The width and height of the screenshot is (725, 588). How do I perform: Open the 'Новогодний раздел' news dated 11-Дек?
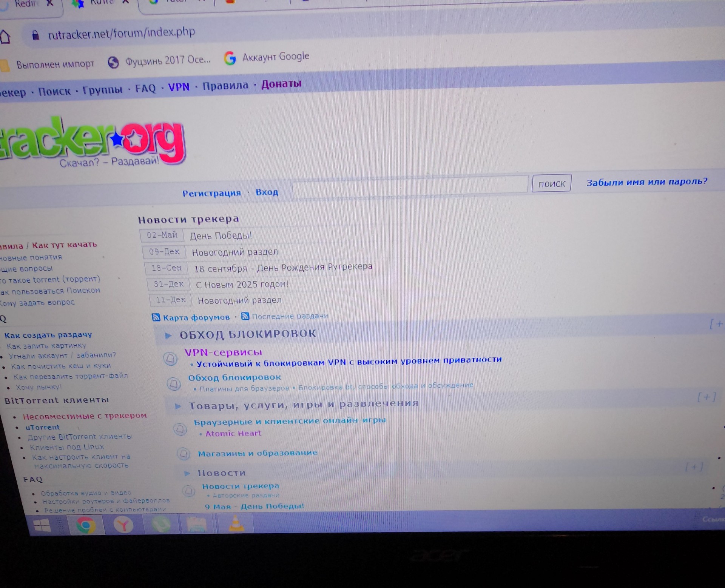[240, 300]
